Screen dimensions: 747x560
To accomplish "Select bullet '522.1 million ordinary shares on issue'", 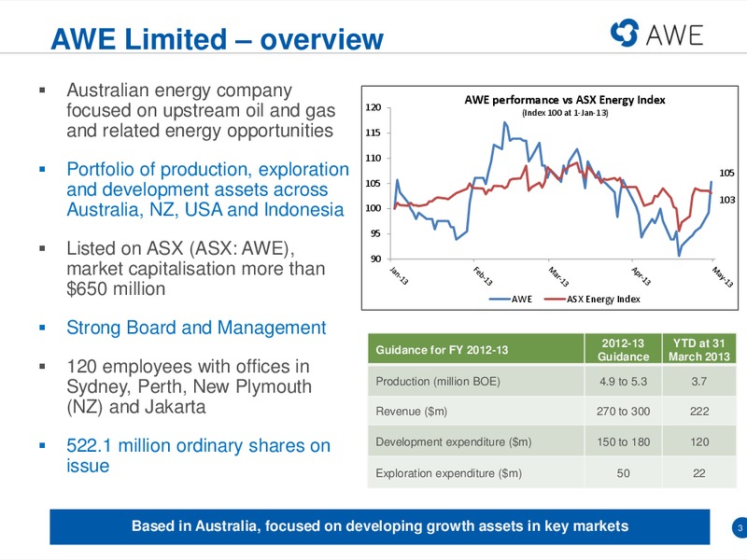I will click(198, 455).
